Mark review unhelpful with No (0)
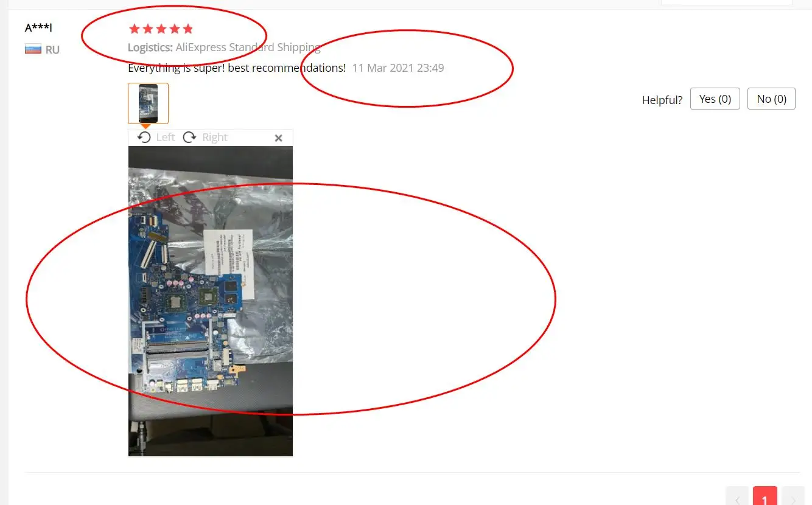The width and height of the screenshot is (812, 505). pos(771,99)
